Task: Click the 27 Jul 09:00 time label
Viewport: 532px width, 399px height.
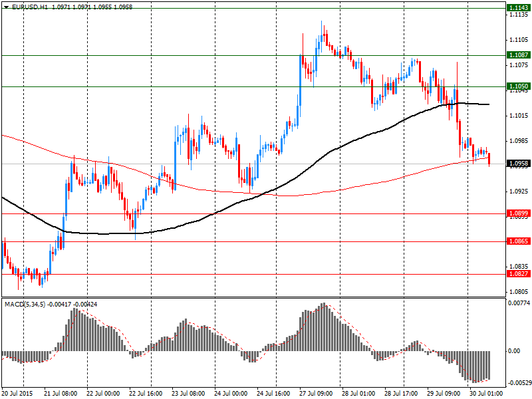Action: [317, 394]
